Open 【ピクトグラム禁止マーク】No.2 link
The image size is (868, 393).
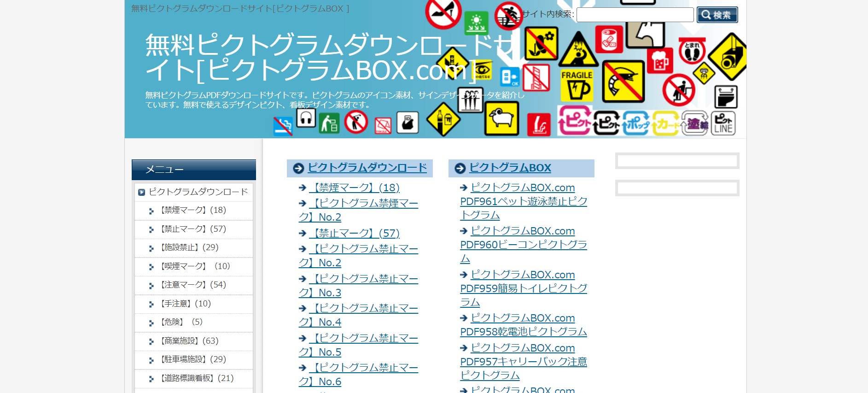358,256
